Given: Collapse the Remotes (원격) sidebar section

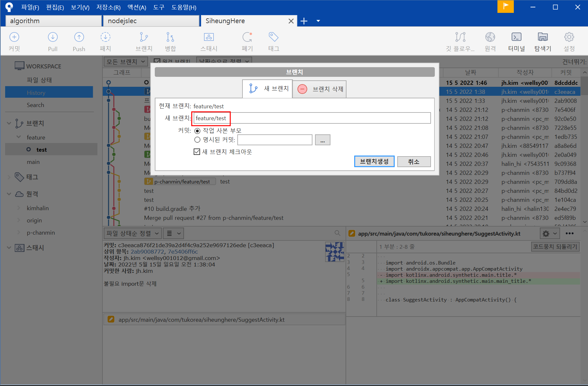Looking at the screenshot, I should 9,194.
